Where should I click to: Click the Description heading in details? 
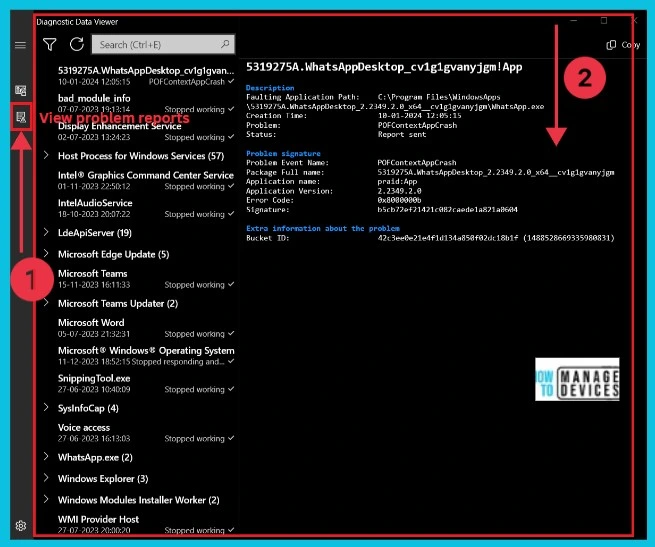270,88
